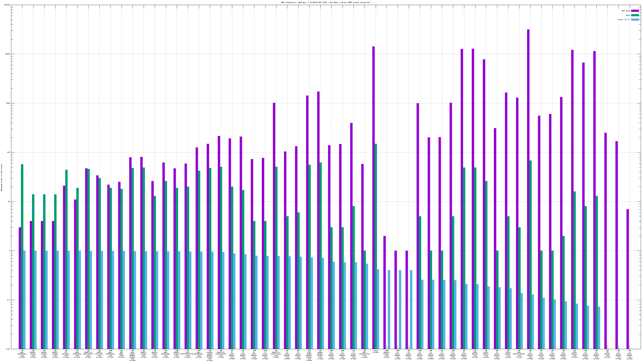Screen dimensions: 644x362
Task: Select the 12.apews.org origin axis label
Action: [x=608, y=354]
